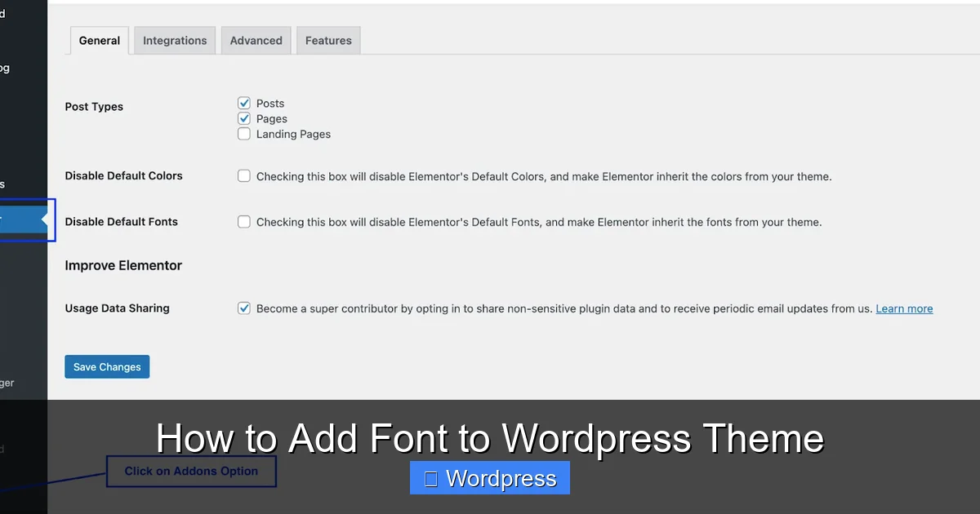Tick the Disable Default Colors checkbox

point(244,175)
